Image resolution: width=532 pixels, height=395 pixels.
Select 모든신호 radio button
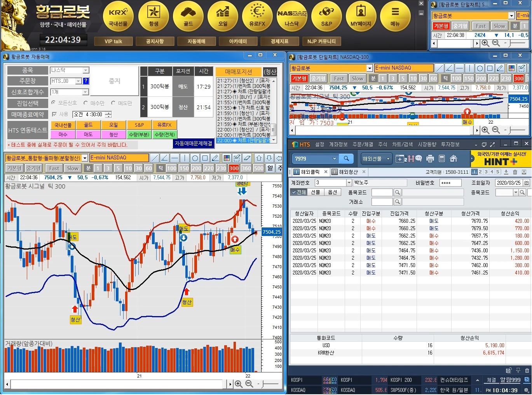[54, 103]
